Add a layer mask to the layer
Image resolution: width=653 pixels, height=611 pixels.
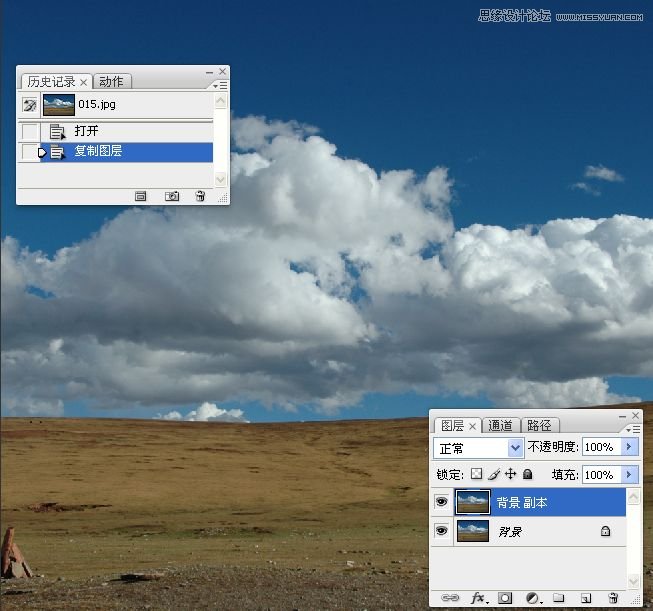click(x=505, y=598)
